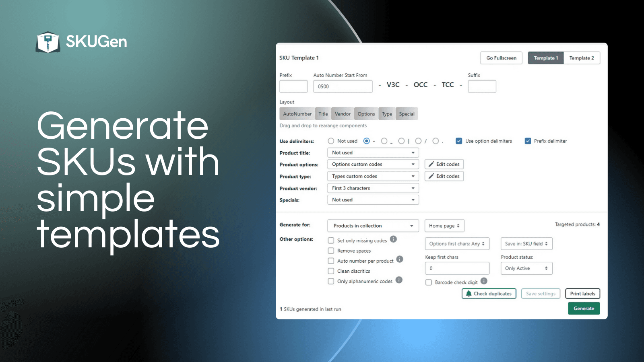Click the Go Fullscreen button
The height and width of the screenshot is (362, 644).
501,58
